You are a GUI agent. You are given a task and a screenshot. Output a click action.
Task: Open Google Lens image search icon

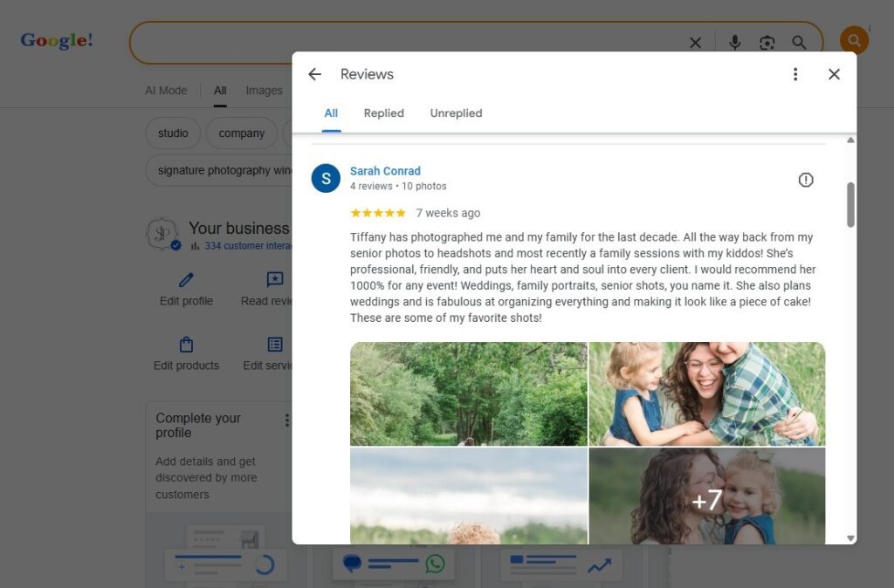[x=767, y=43]
